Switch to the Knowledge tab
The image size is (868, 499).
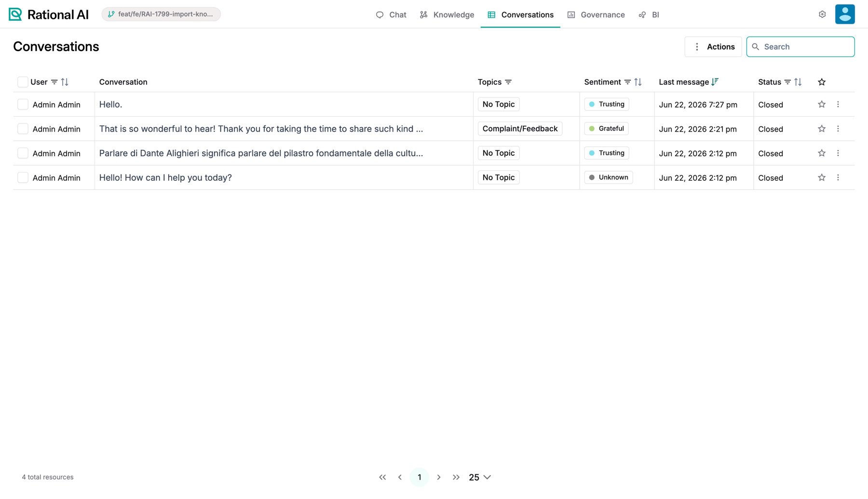click(x=447, y=14)
